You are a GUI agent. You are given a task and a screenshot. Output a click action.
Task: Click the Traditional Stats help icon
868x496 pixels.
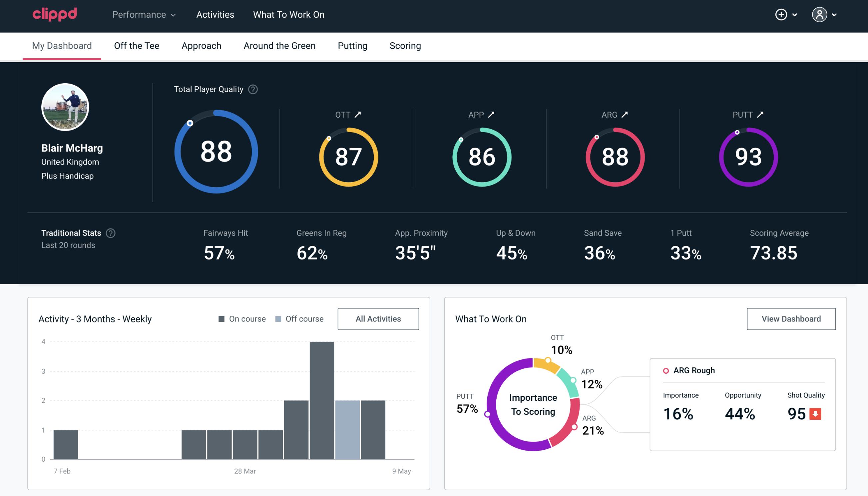pyautogui.click(x=110, y=233)
